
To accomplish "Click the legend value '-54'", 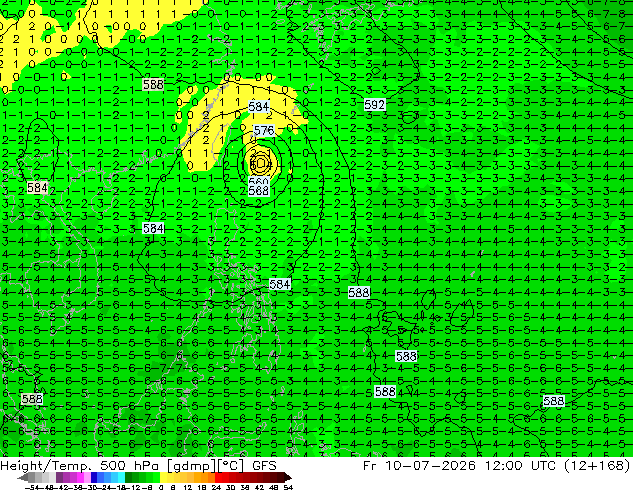I will coord(32,487).
